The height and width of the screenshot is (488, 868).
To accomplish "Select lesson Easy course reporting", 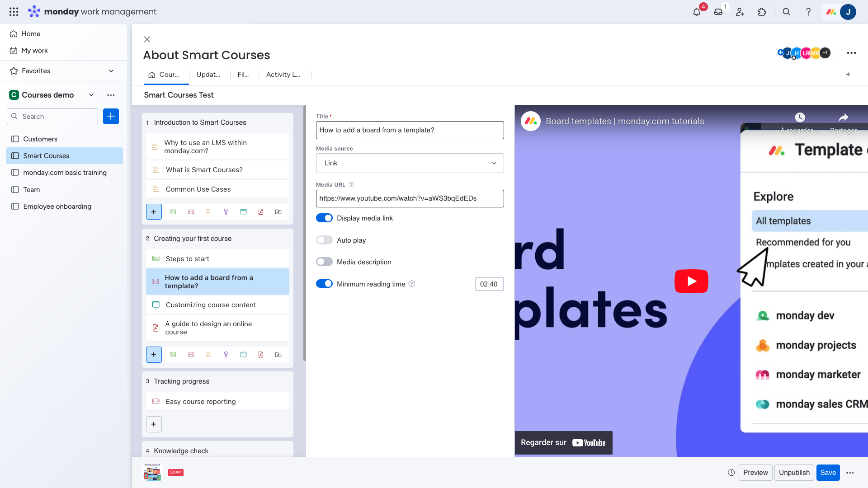I will (x=217, y=402).
